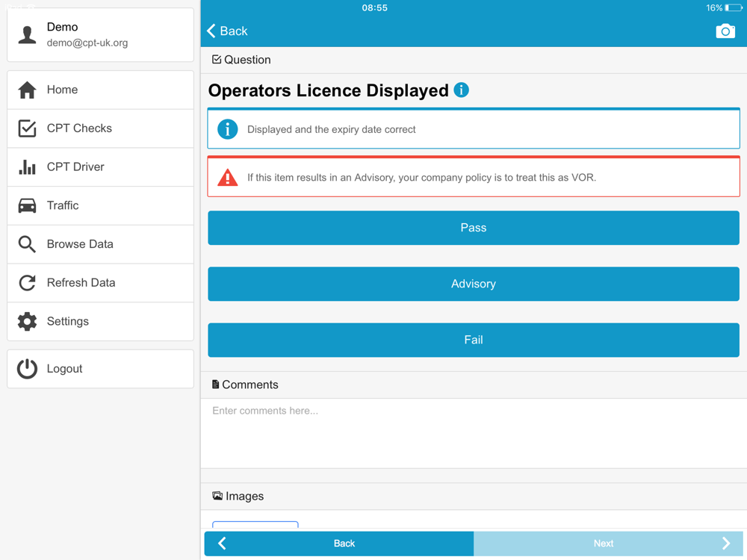The width and height of the screenshot is (747, 560).
Task: Click the Refresh Data circular arrow icon
Action: (28, 283)
